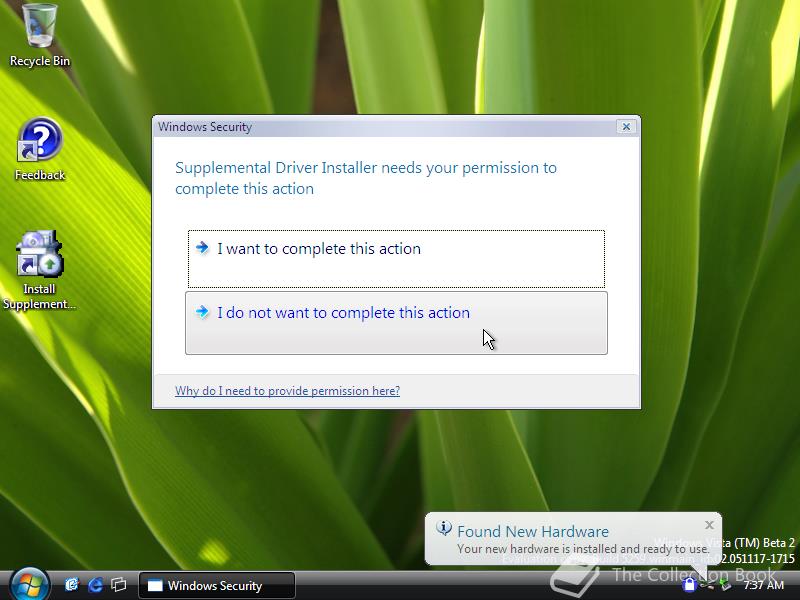The height and width of the screenshot is (600, 800).
Task: Click the Found New Hardware info icon
Action: tap(443, 529)
